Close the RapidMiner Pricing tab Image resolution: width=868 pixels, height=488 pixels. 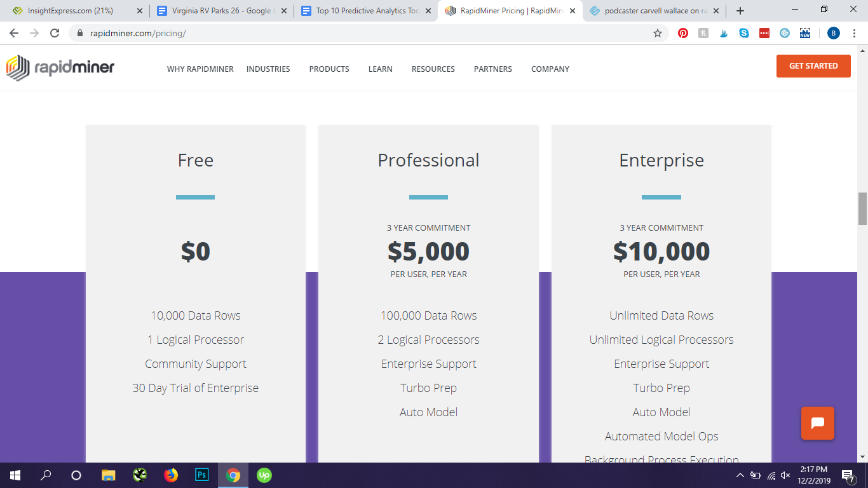(572, 11)
